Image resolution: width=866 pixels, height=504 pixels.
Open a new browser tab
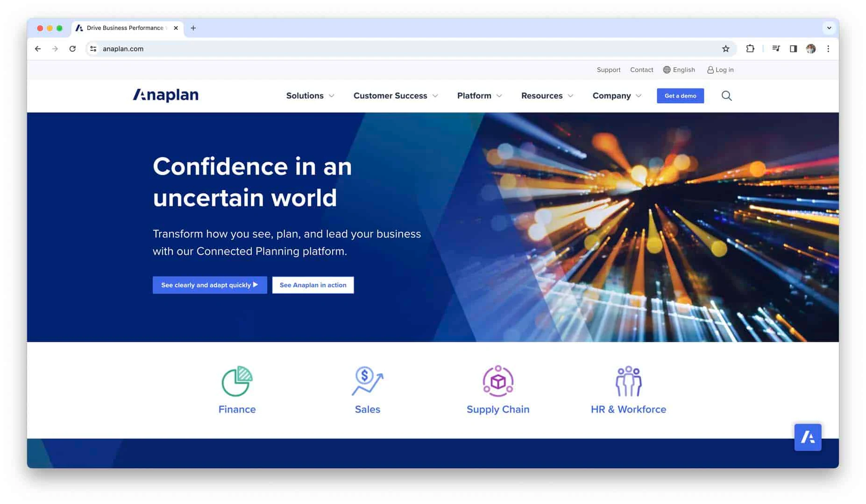pos(193,28)
